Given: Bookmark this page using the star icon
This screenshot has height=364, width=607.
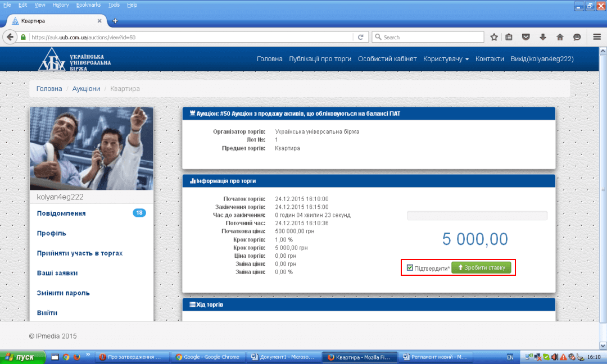Looking at the screenshot, I should tap(494, 37).
